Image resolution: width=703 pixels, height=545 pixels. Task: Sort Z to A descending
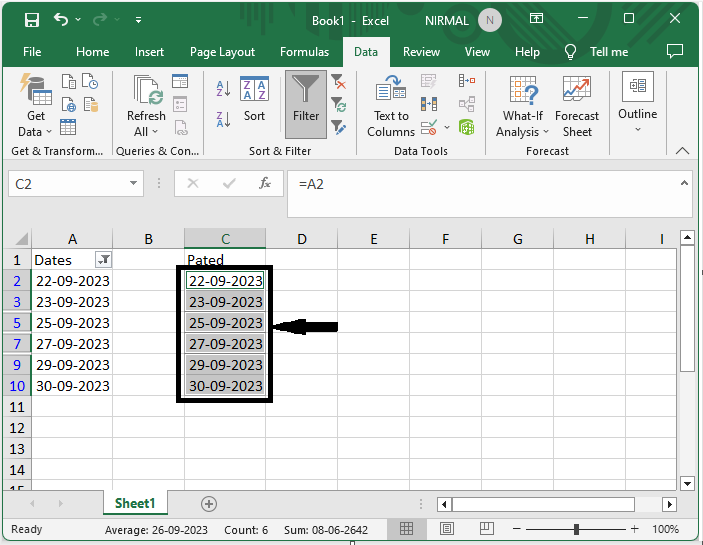[x=223, y=119]
